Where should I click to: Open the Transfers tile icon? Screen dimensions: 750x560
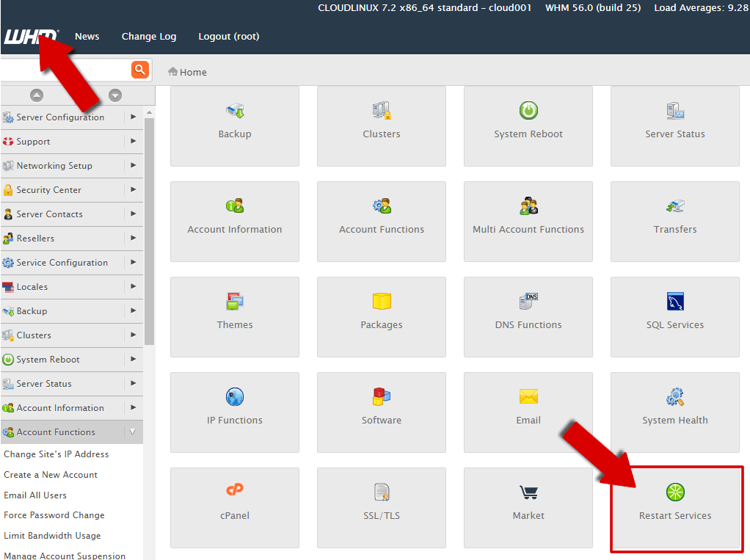[x=675, y=206]
